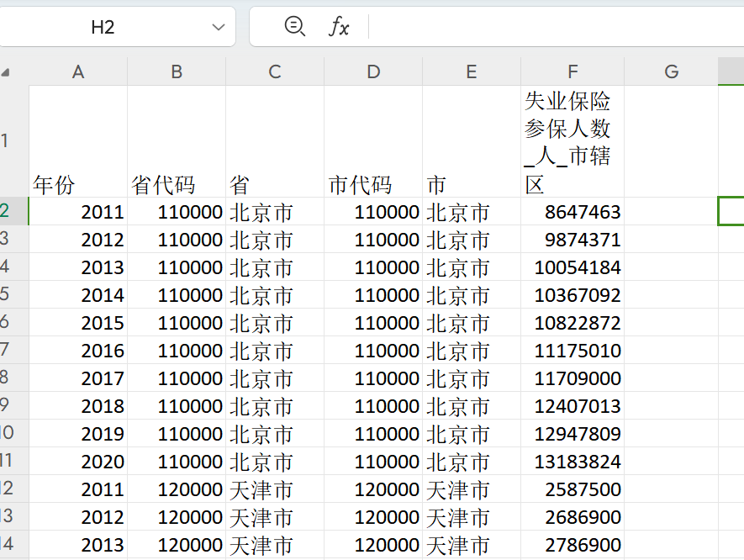Viewport: 744px width, 560px height.
Task: Click 北京市 in column C of row 2
Action: (x=275, y=212)
